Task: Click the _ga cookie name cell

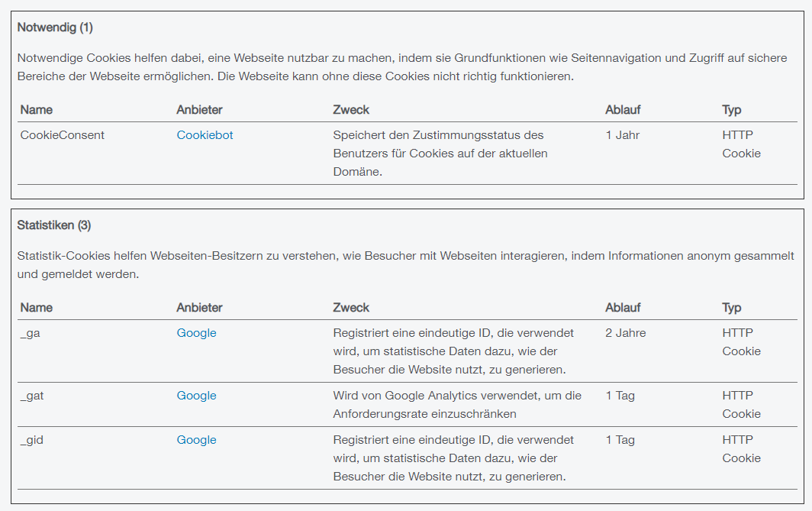Action: coord(31,333)
